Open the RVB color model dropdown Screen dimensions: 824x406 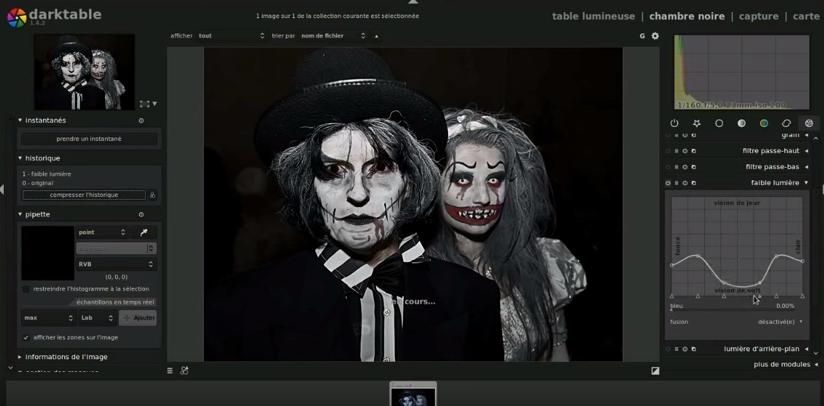click(116, 264)
